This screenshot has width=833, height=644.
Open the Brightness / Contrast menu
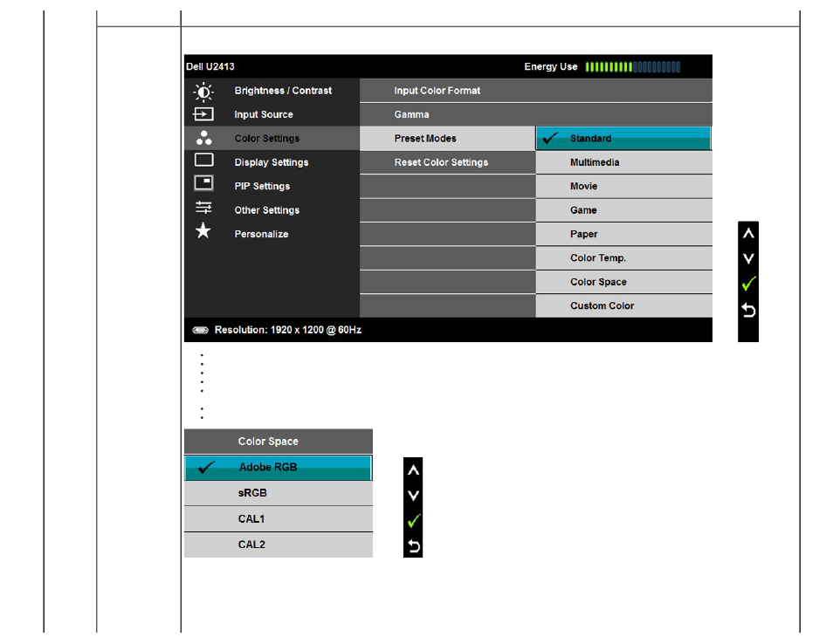[272, 91]
